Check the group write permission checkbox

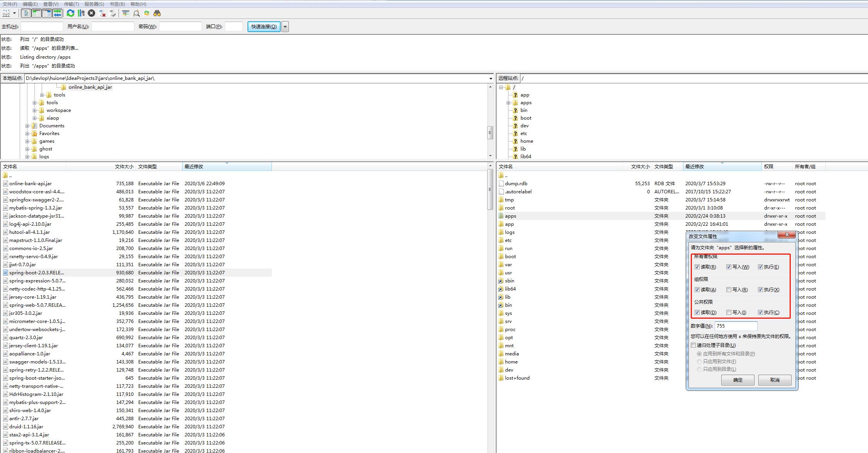pos(728,289)
